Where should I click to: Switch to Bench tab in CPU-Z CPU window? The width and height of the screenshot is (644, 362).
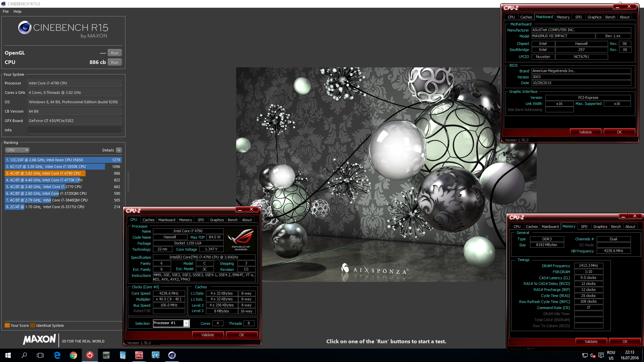click(232, 220)
